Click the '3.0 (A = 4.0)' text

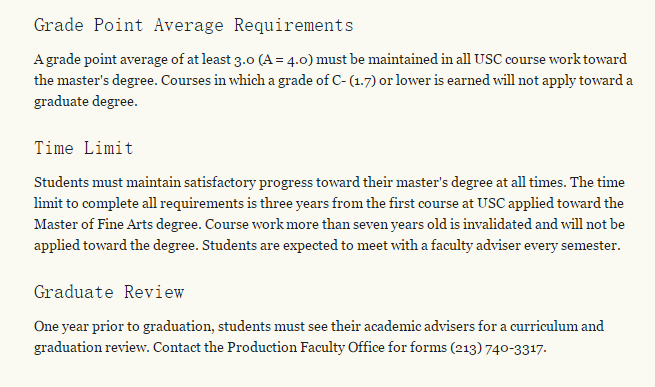(x=273, y=59)
